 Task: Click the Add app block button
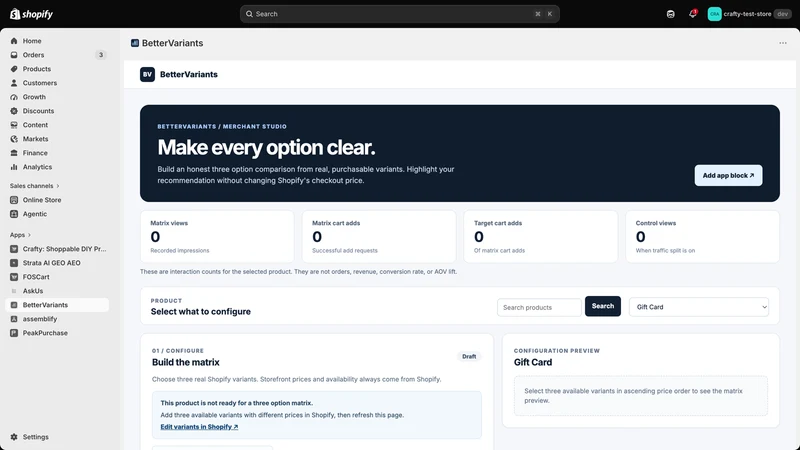pyautogui.click(x=728, y=176)
